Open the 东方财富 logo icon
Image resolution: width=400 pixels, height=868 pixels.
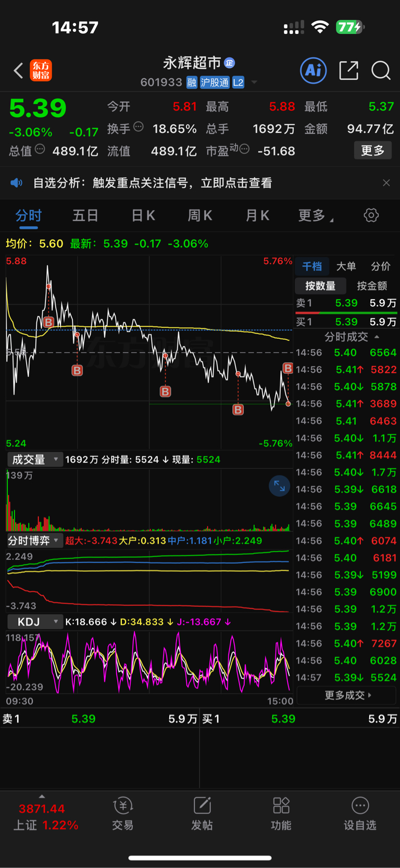click(x=41, y=70)
